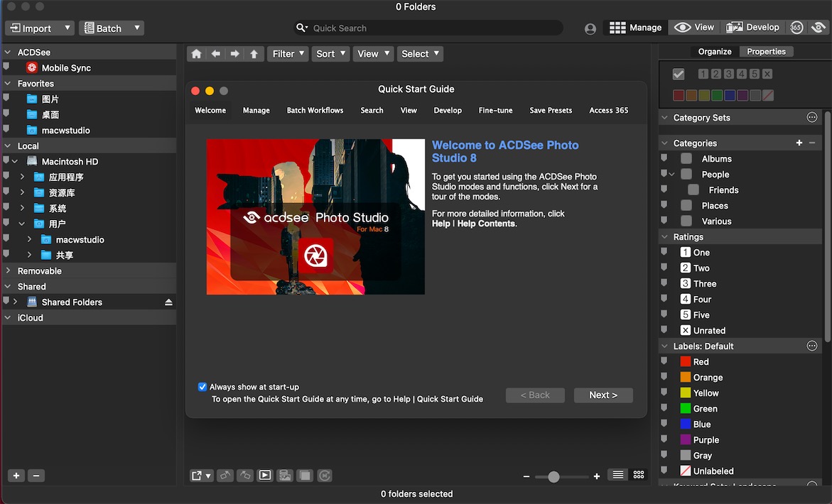Viewport: 832px width, 504px height.
Task: Switch to View mode
Action: coord(694,28)
